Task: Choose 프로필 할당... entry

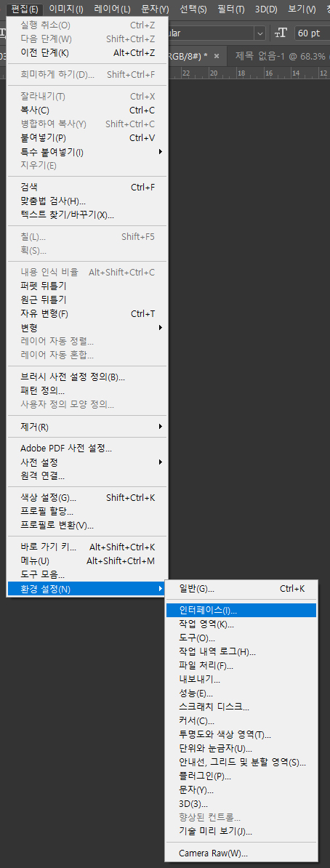Action: (87, 511)
